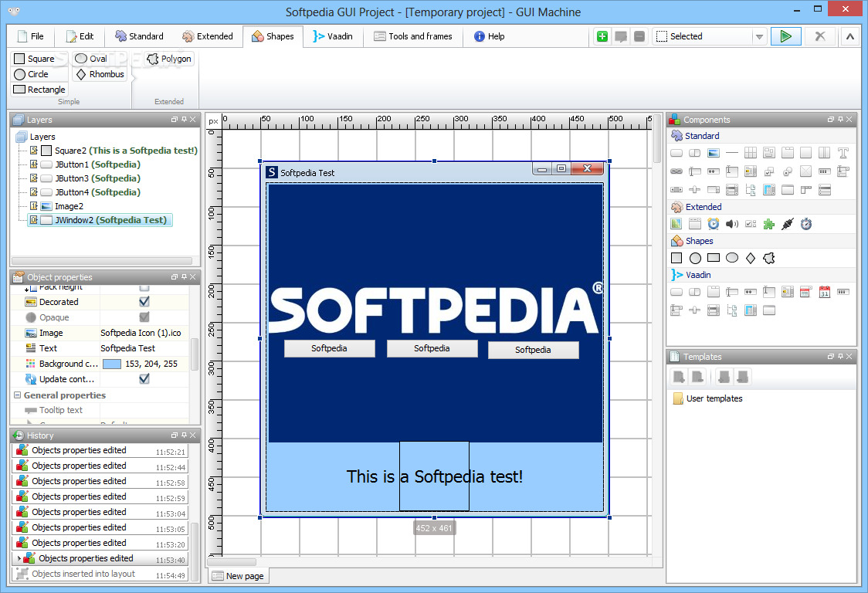Click the grey minus remove toolbar button

(639, 36)
